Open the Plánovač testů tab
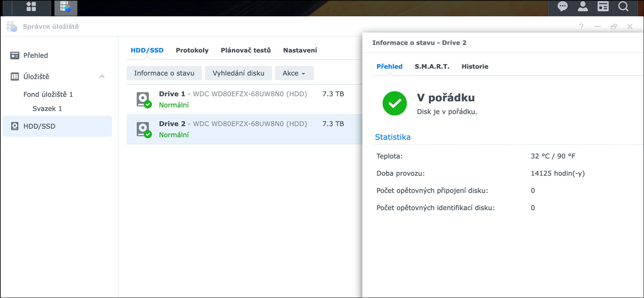 (x=246, y=50)
